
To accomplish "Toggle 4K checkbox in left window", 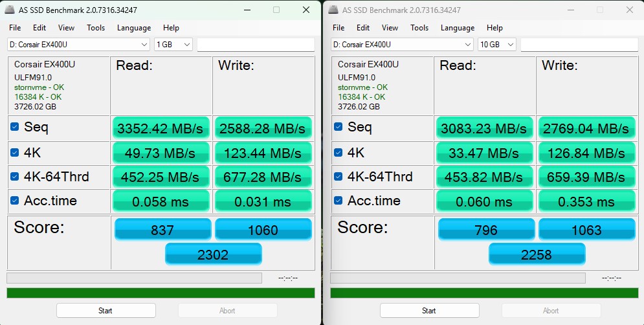I will coord(14,152).
